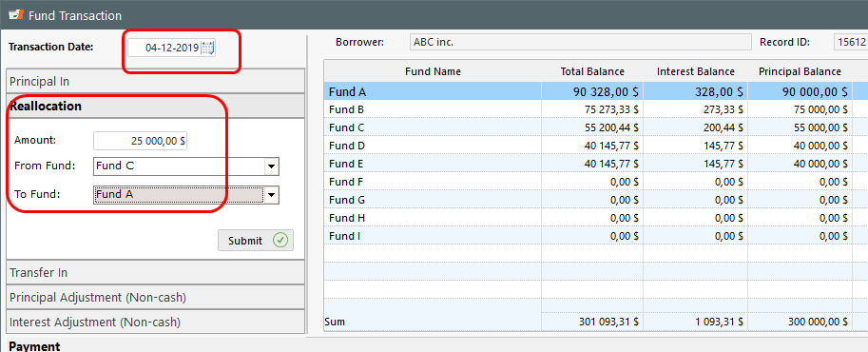Screen dimensions: 868x352
Task: Open the To Fund dropdown arrow
Action: click(x=271, y=195)
